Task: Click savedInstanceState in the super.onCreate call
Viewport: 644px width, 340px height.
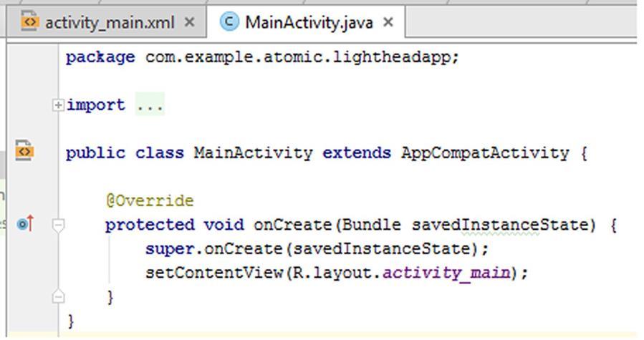Action: tap(381, 249)
